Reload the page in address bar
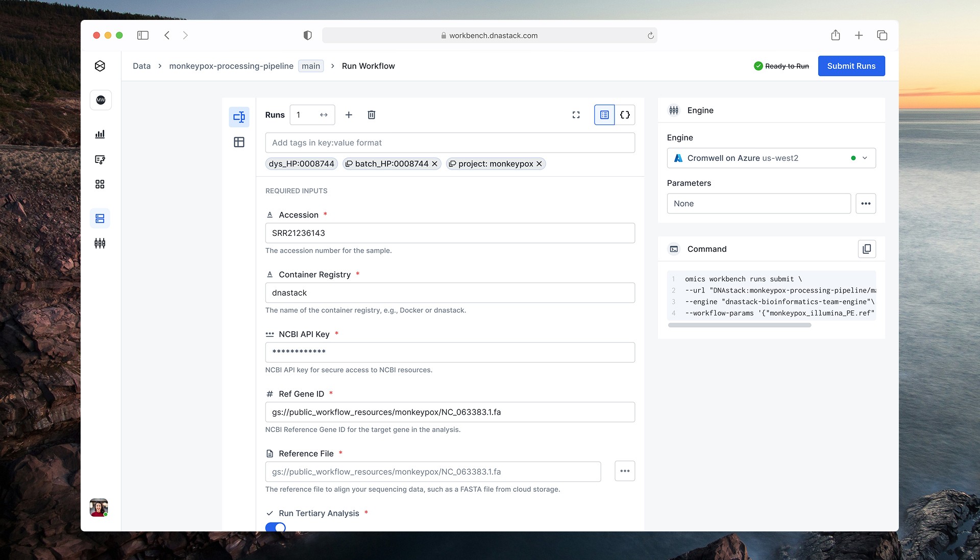Viewport: 980px width, 560px height. [651, 36]
